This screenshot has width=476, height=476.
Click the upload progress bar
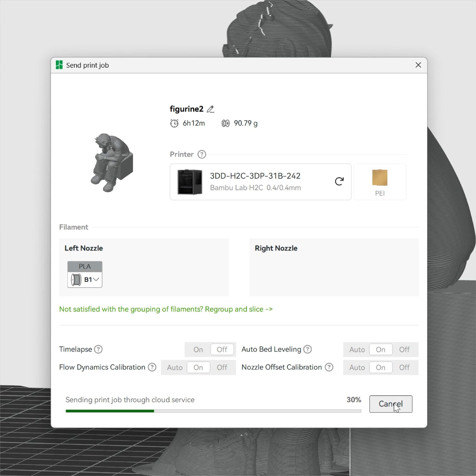click(213, 411)
